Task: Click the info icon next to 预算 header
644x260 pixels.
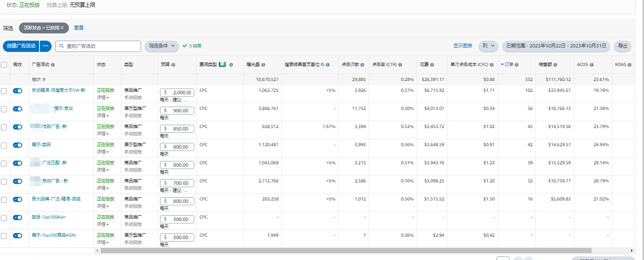Action: pyautogui.click(x=173, y=65)
